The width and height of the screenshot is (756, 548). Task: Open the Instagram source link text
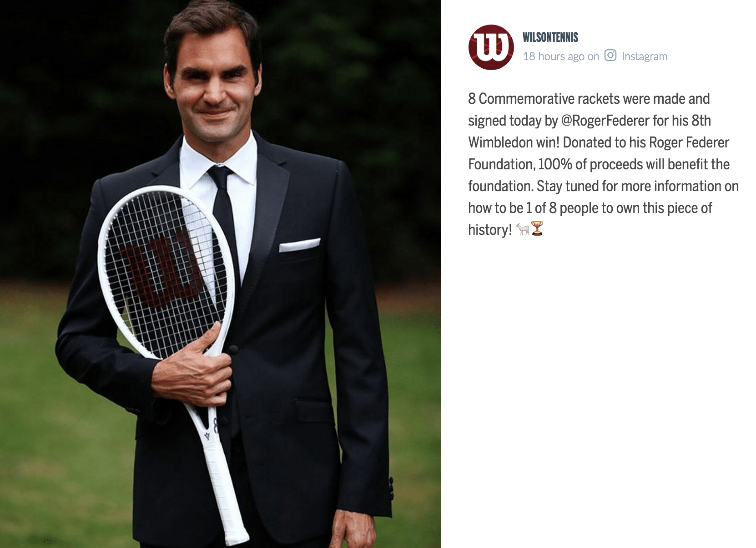point(645,56)
